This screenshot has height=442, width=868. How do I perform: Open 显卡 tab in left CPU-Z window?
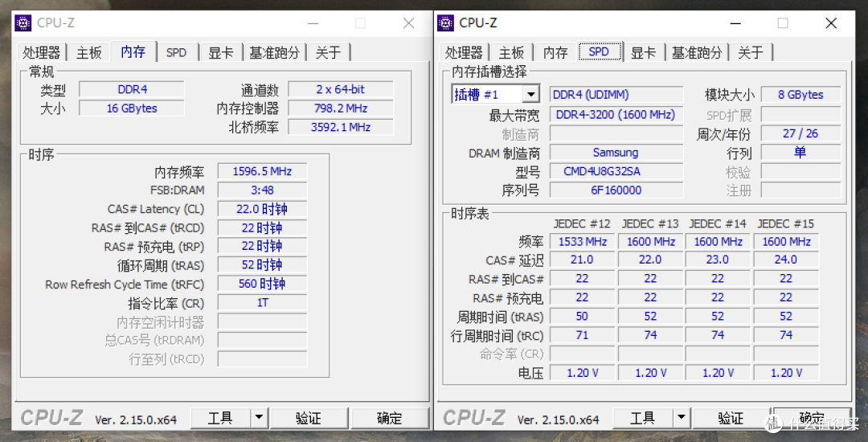pyautogui.click(x=221, y=52)
